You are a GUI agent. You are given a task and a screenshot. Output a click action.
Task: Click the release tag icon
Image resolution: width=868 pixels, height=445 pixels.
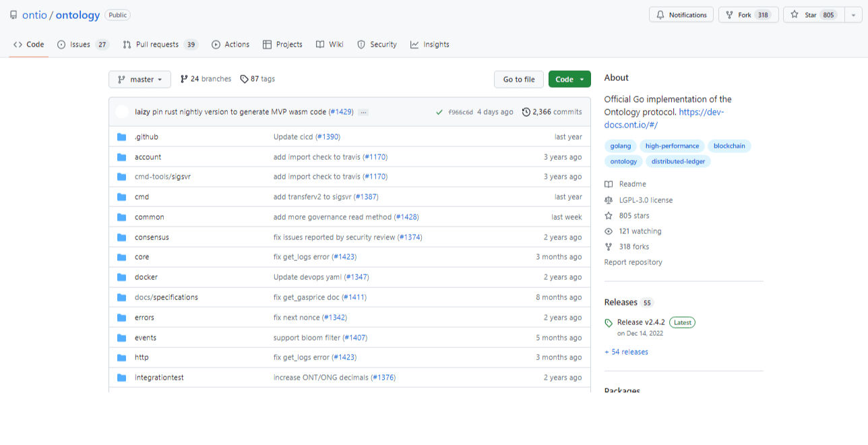tap(609, 323)
